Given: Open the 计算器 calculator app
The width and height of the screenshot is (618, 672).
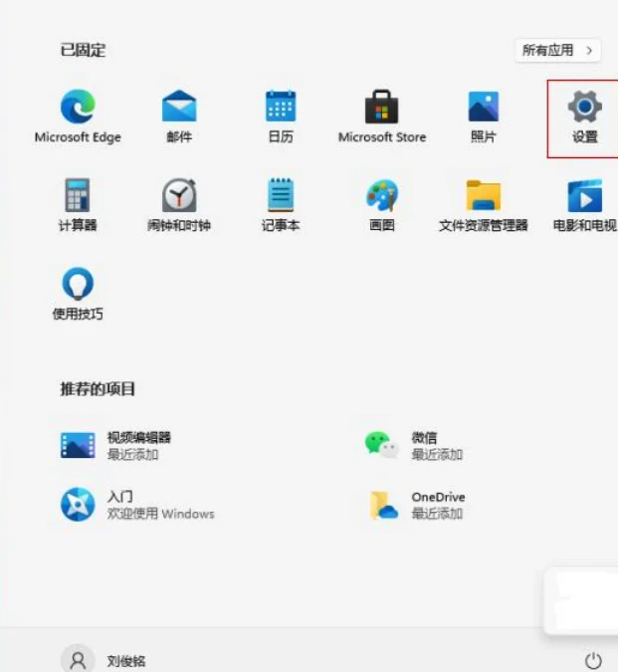Looking at the screenshot, I should coord(78,205).
